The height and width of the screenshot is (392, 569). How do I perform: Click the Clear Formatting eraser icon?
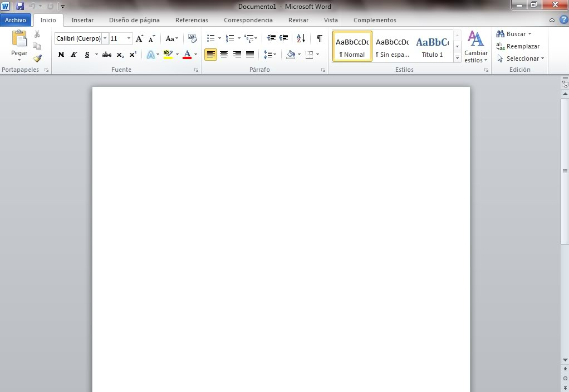[x=192, y=38]
